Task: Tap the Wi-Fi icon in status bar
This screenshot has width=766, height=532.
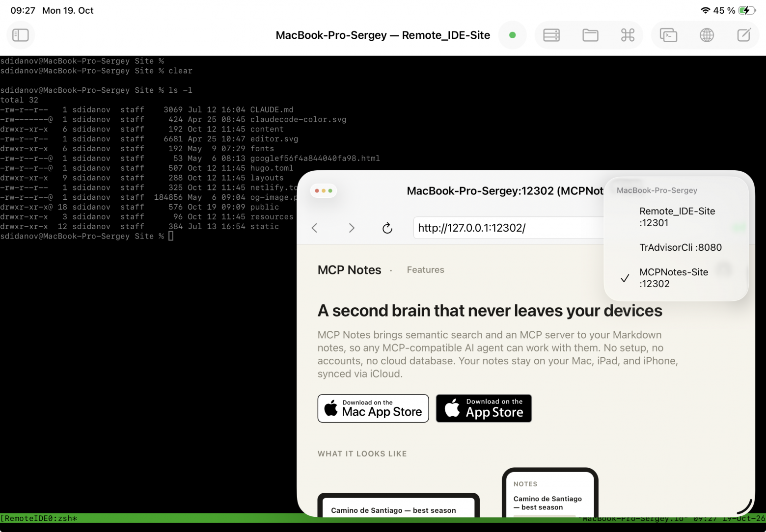Action: (x=705, y=10)
